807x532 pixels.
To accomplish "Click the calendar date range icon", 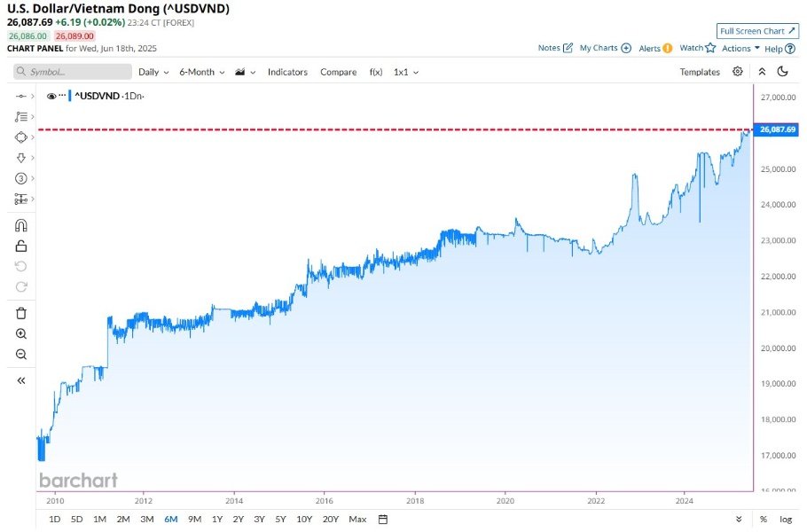I will (383, 519).
